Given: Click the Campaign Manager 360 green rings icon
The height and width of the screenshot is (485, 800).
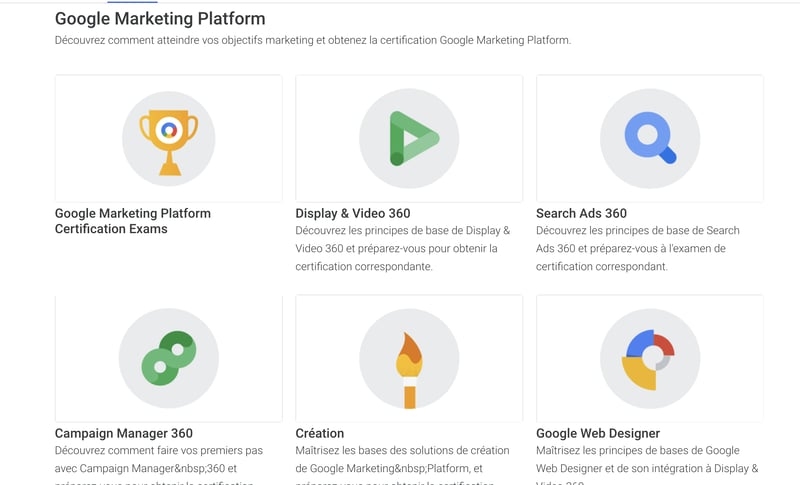Looking at the screenshot, I should tap(169, 359).
